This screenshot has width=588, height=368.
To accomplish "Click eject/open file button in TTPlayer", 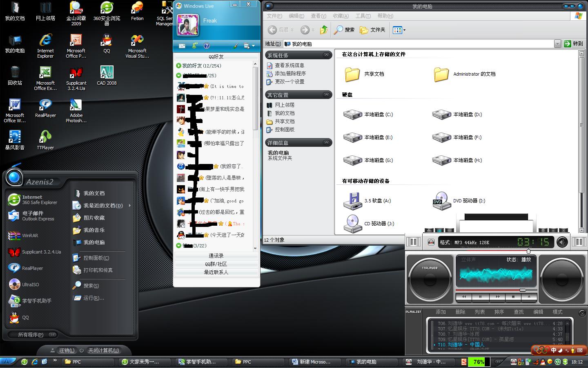I will (x=529, y=296).
